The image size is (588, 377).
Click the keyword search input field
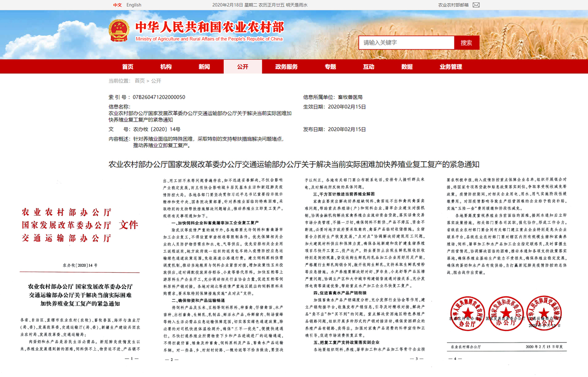click(407, 43)
